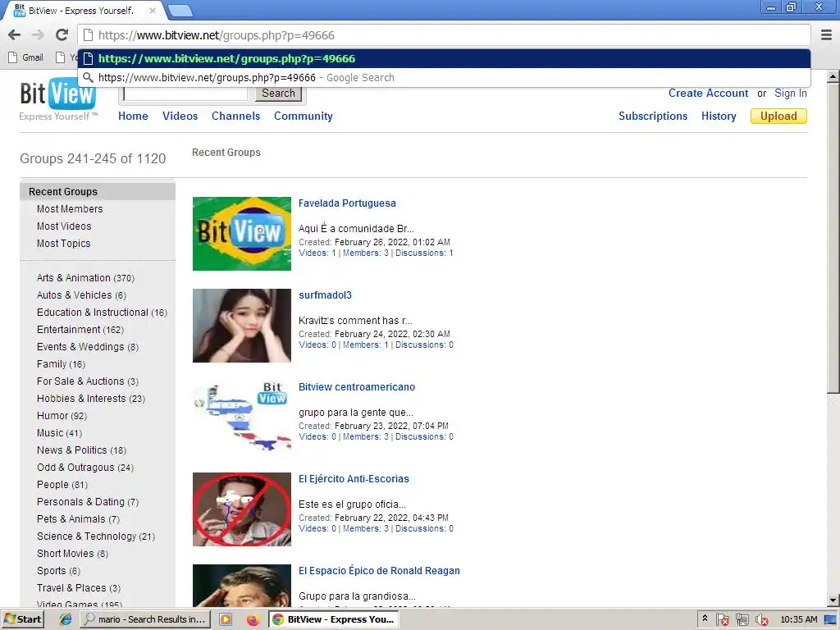Screen dimensions: 840x630
Task: Close the BitView browser tab
Action: click(x=153, y=10)
